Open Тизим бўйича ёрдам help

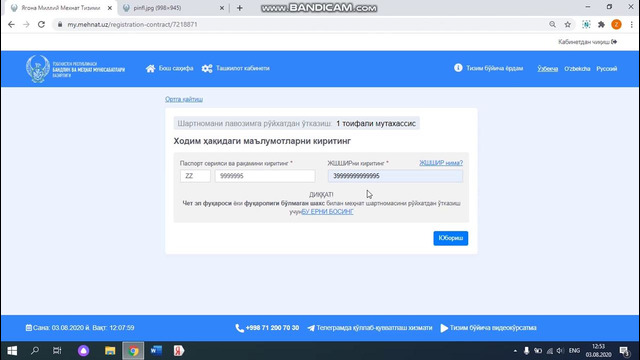click(488, 68)
